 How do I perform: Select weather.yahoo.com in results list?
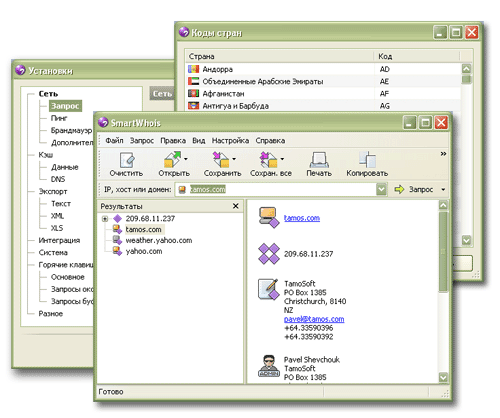pos(159,240)
